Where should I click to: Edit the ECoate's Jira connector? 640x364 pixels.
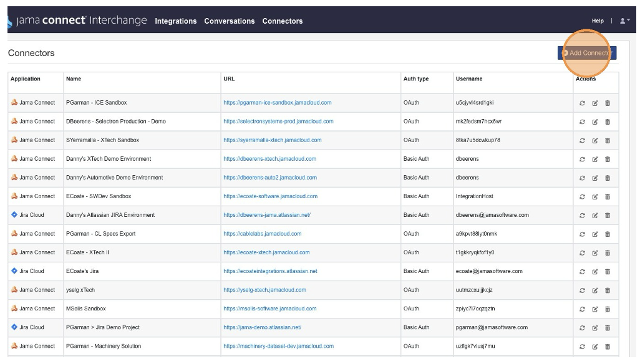pos(594,272)
